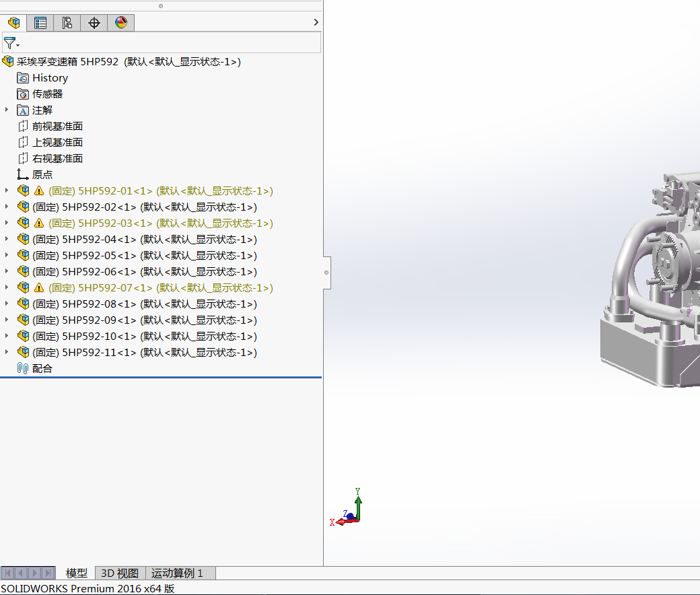The height and width of the screenshot is (595, 700).
Task: Go to next tab with arrow button
Action: (35, 573)
